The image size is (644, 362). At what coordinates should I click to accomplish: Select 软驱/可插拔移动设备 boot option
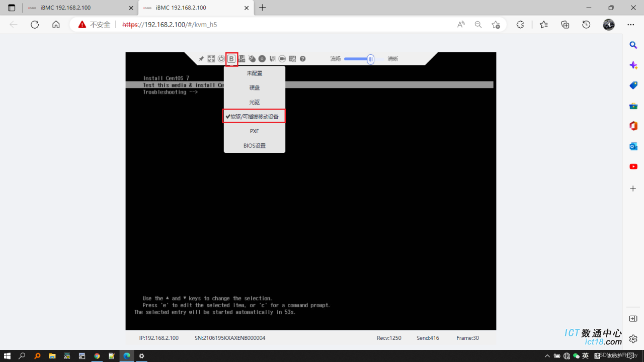[x=255, y=116]
